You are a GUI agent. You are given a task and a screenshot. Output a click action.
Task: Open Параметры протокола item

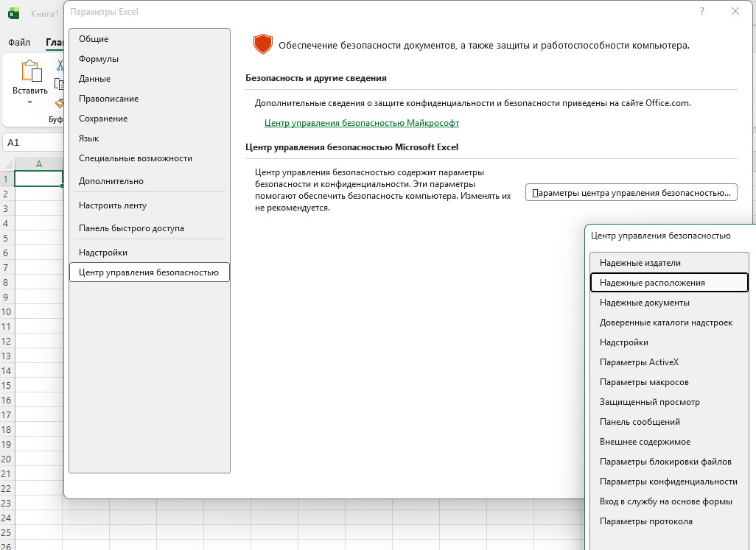669,521
